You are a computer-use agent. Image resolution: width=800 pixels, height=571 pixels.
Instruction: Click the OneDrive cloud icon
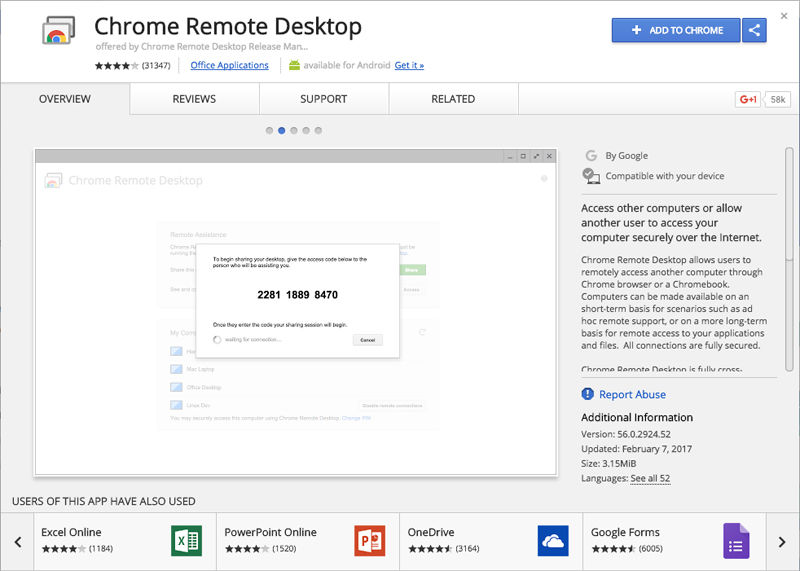click(x=553, y=541)
